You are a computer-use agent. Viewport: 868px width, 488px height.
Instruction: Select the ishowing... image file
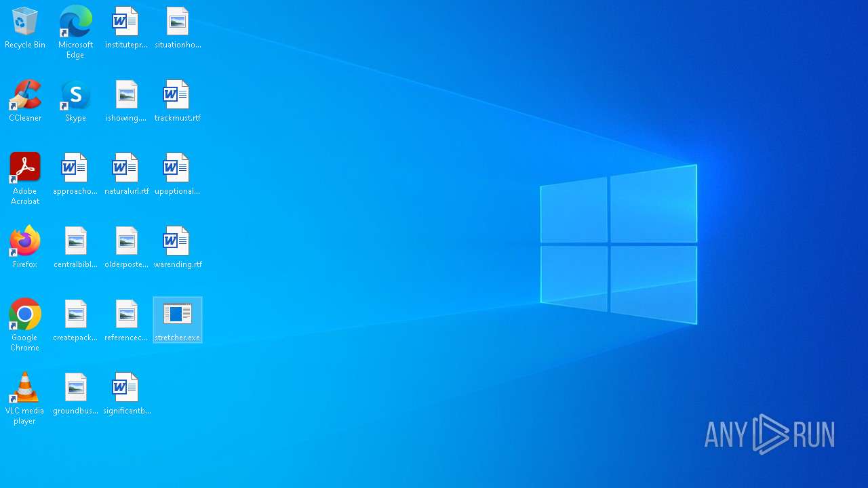pos(126,101)
